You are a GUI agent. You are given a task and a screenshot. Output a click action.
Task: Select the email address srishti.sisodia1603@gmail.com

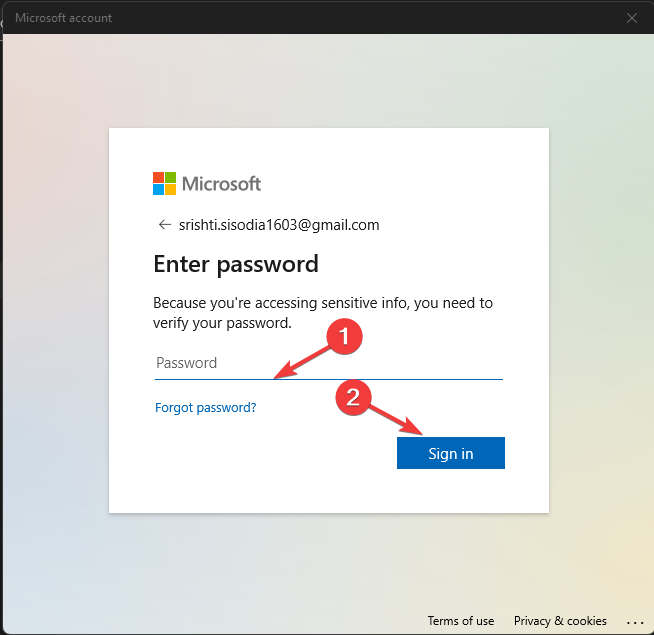click(x=279, y=225)
